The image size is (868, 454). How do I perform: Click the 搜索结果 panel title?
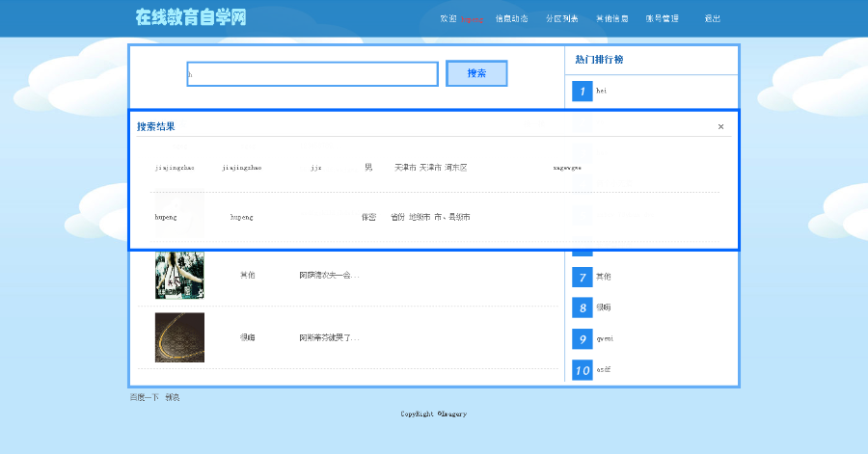[x=155, y=126]
